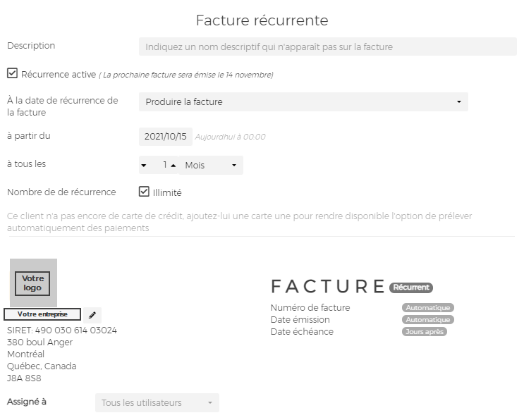Expand the Tous les utilisateurs dropdown

[x=157, y=402]
